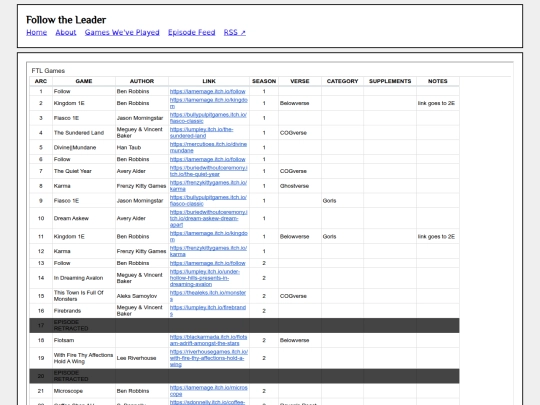Open the fiasco-classic link in arc 3 row
540x405 pixels.
click(x=208, y=118)
